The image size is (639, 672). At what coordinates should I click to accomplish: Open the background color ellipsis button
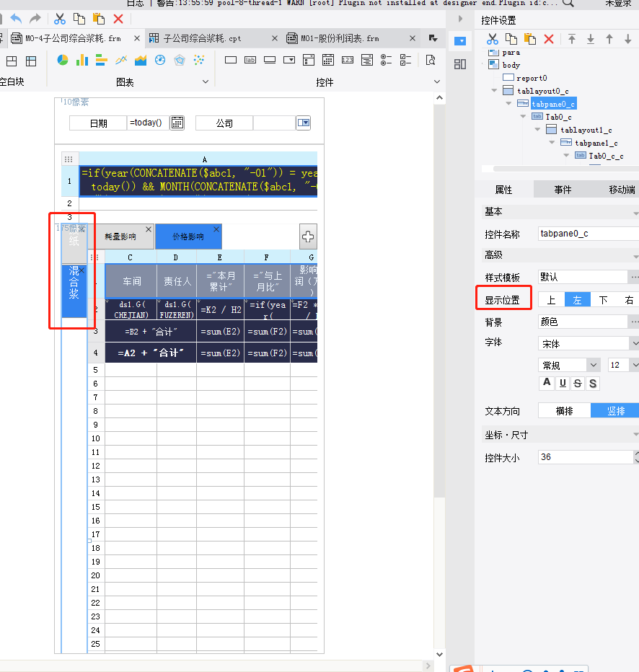[634, 322]
